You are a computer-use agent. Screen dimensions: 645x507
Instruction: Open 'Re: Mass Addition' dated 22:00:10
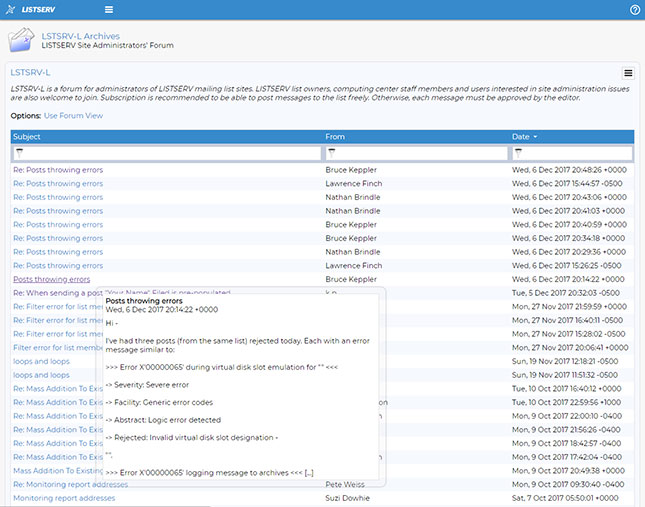[58, 416]
